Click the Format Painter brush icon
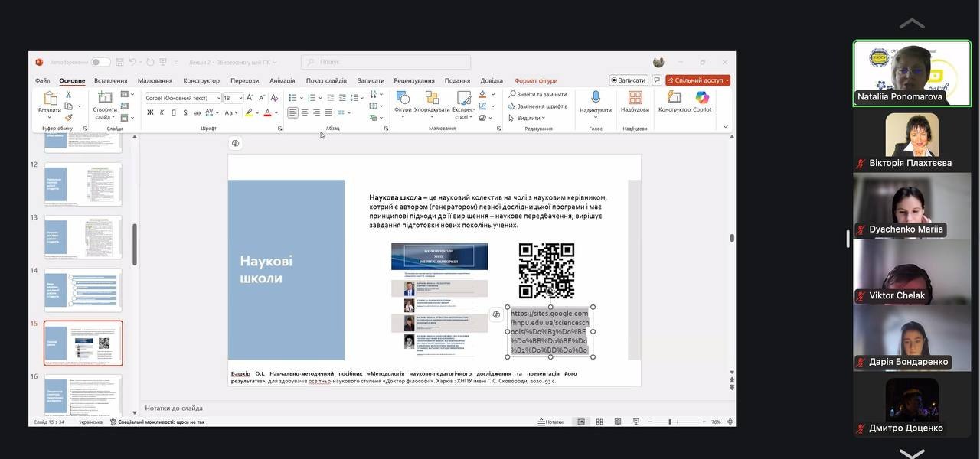Screen dimensions: 980x459 click(x=68, y=118)
